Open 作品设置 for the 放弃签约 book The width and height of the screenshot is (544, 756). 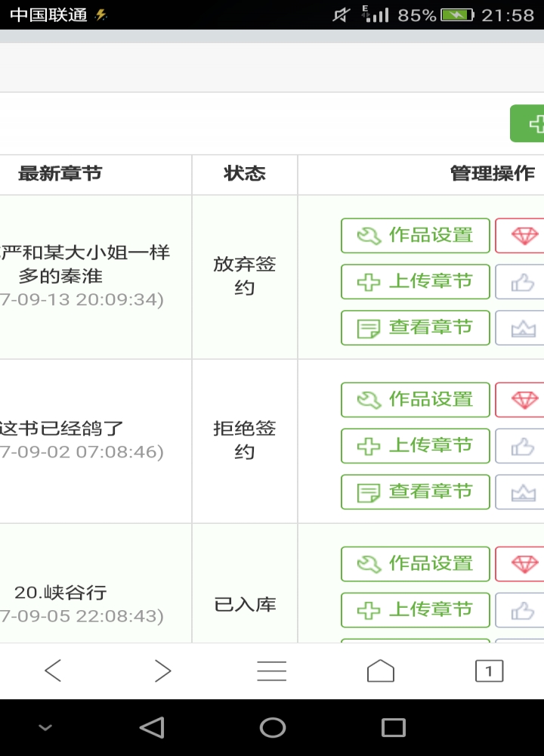click(x=415, y=235)
